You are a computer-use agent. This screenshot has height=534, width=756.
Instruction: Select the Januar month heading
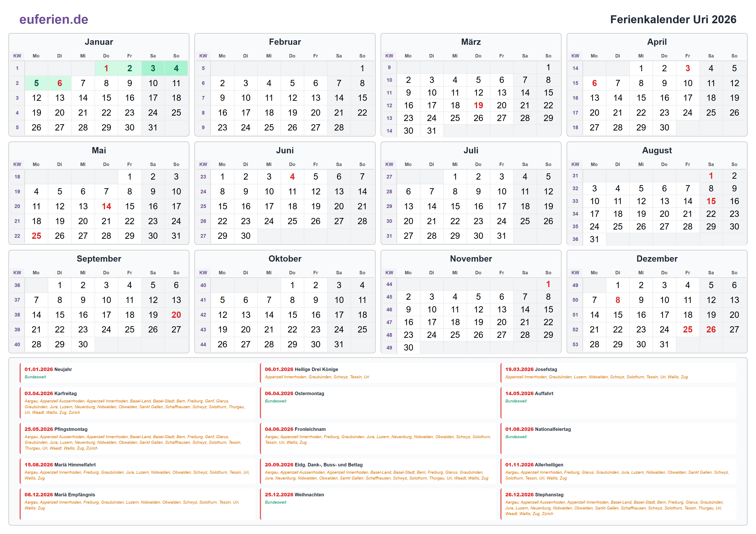pos(99,42)
